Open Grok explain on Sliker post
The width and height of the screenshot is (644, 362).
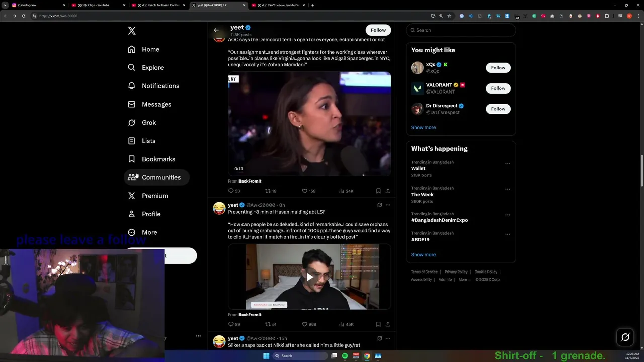click(380, 338)
